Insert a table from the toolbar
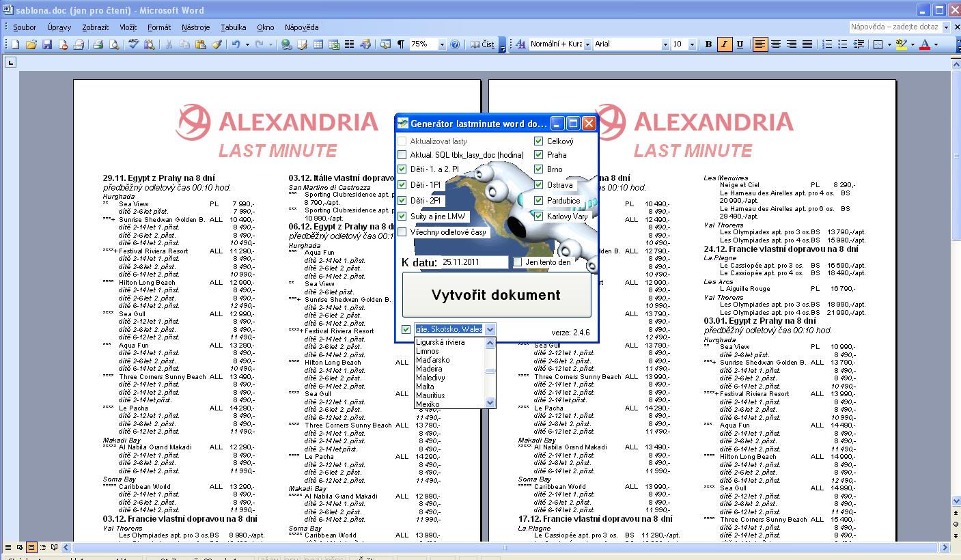 pos(318,44)
